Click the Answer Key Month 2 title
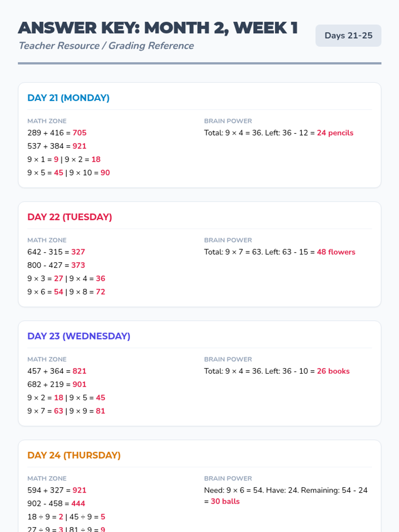 (x=158, y=28)
